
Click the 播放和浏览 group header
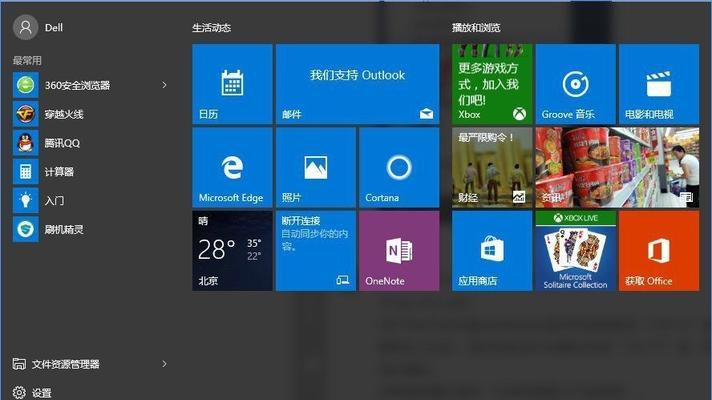pyautogui.click(x=476, y=28)
